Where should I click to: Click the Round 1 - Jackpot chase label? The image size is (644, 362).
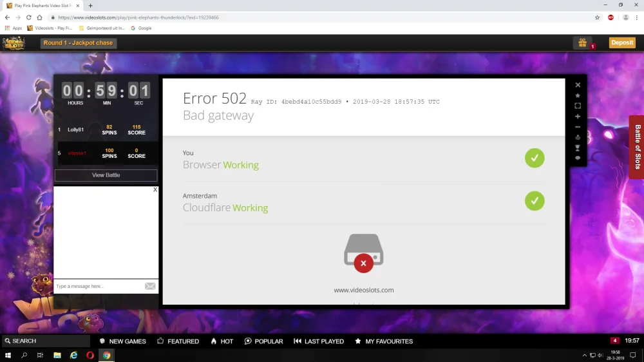[x=79, y=43]
